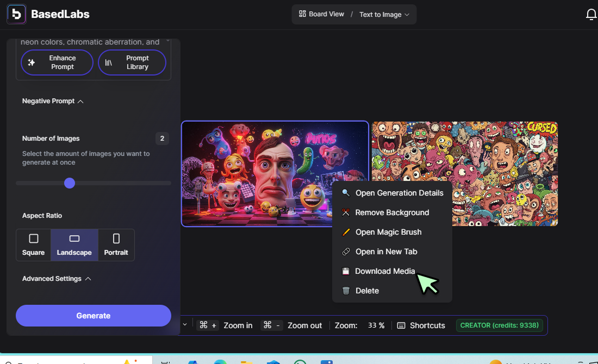Click the BasedLabs brand name

[x=60, y=14]
